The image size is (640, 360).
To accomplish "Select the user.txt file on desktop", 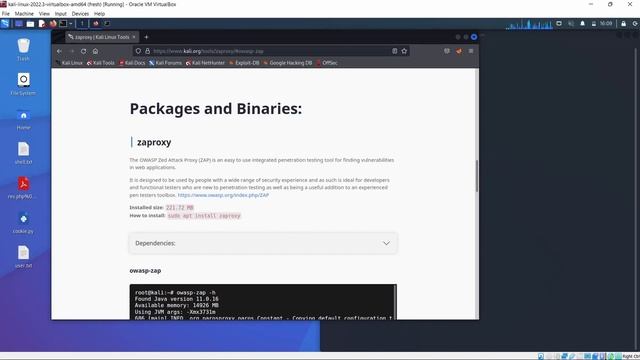I will [x=23, y=257].
